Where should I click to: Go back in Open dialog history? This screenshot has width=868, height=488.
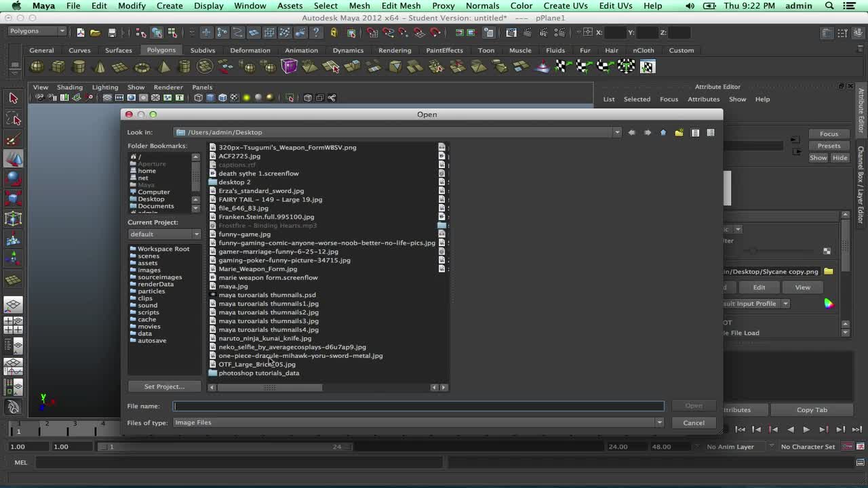click(x=631, y=132)
